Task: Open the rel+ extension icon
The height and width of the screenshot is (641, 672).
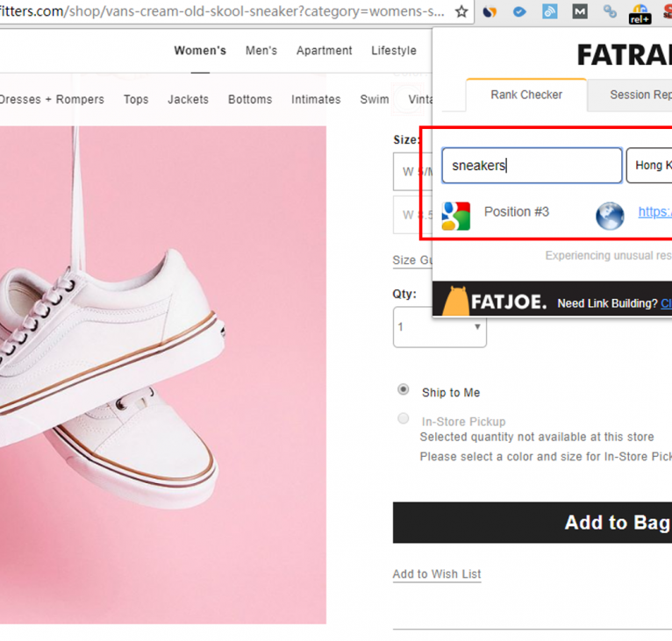Action: pos(640,13)
